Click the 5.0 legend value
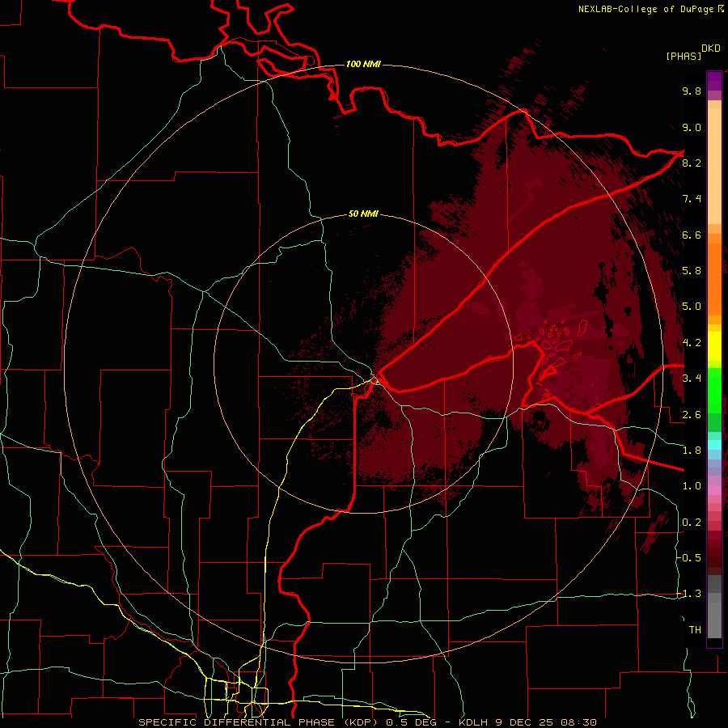728x728 pixels. point(692,307)
